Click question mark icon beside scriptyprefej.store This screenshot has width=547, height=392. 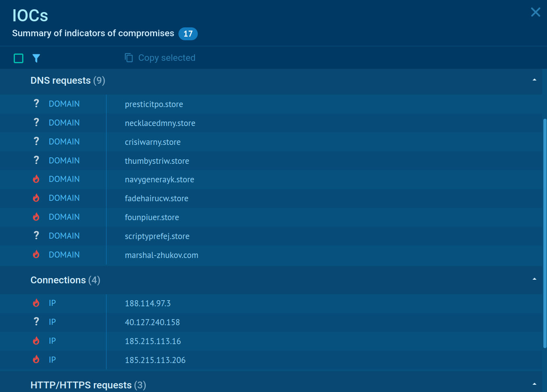tap(36, 235)
